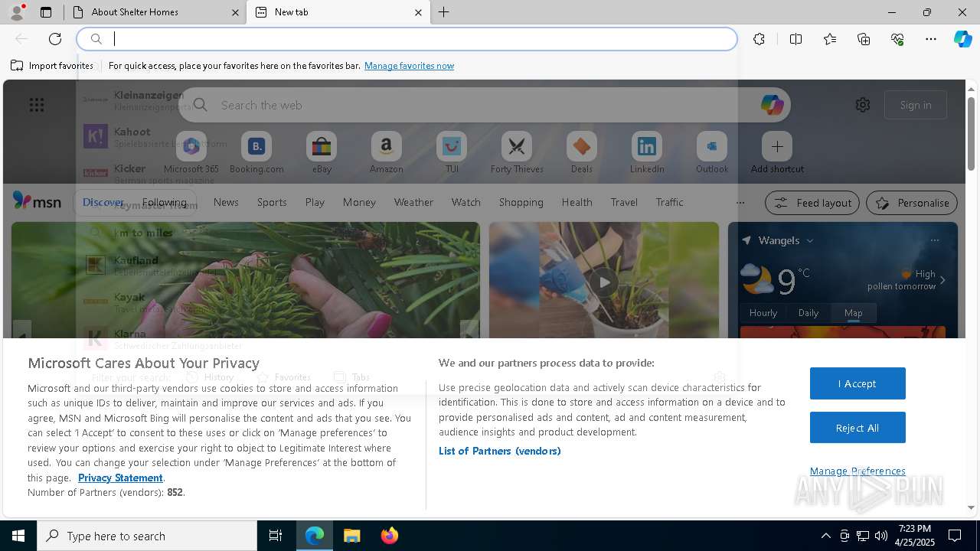Select the Sports tab in MSN
Screen dimensions: 980x551
(272, 202)
